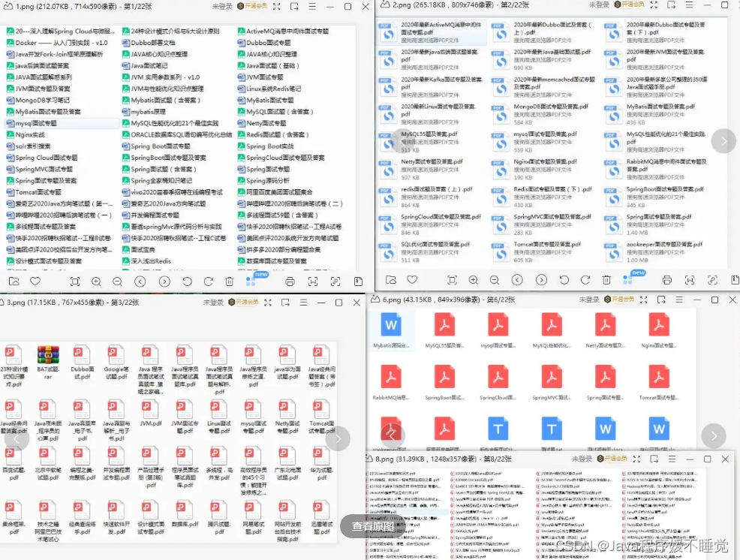Rotate left icon in 1.png window toolbar
The width and height of the screenshot is (740, 560).
pyautogui.click(x=187, y=282)
